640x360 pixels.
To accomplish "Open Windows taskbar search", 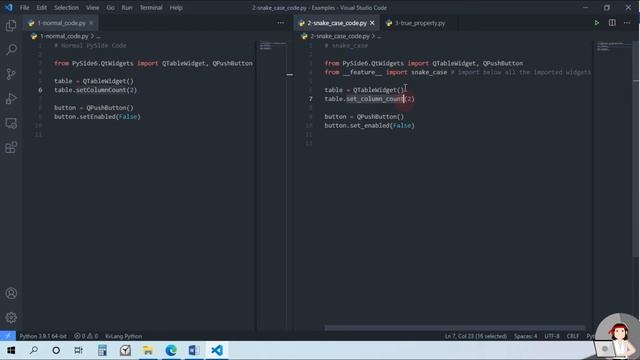I will click(34, 350).
